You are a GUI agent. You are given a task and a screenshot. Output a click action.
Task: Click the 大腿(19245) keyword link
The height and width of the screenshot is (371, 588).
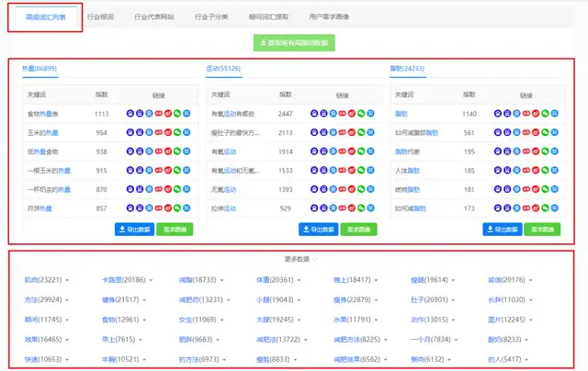[x=275, y=320]
